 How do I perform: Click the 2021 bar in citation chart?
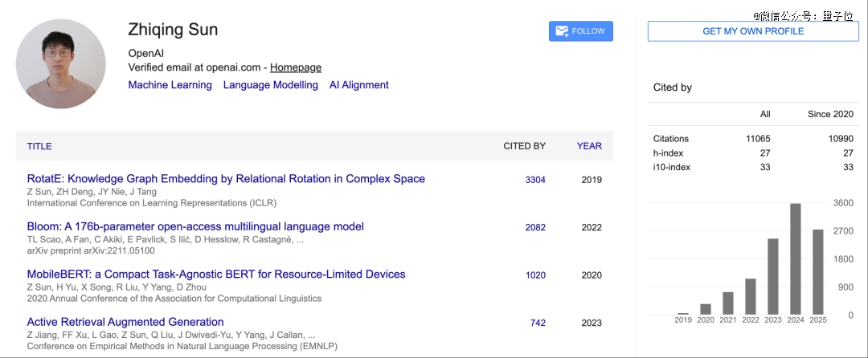click(728, 303)
